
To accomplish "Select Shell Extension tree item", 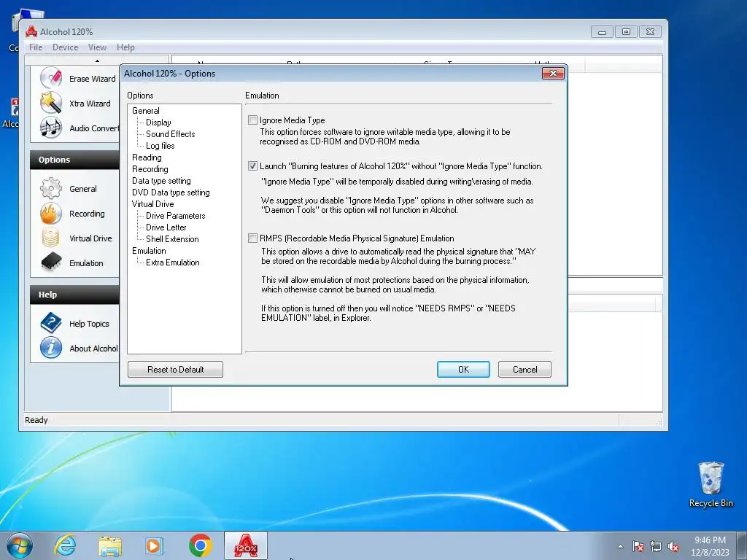I will click(x=172, y=239).
